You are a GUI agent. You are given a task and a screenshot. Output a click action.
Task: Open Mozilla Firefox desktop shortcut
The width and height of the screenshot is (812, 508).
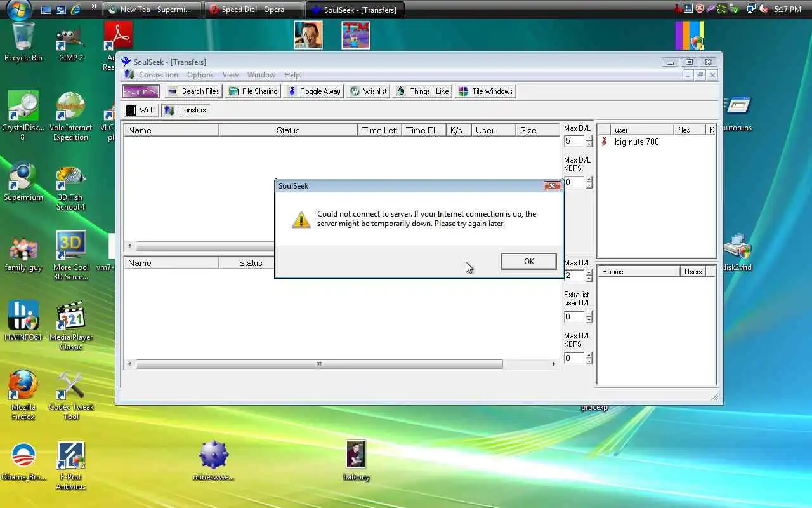click(23, 395)
